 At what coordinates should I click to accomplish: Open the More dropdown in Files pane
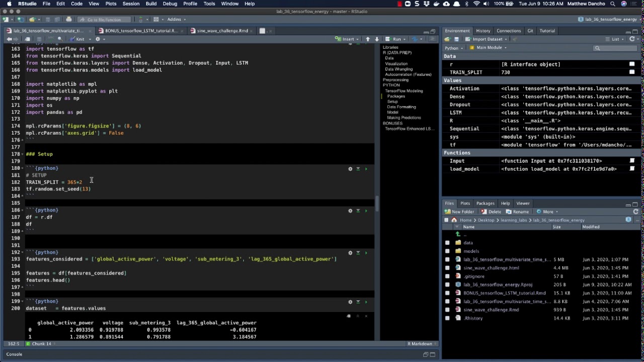coord(547,212)
